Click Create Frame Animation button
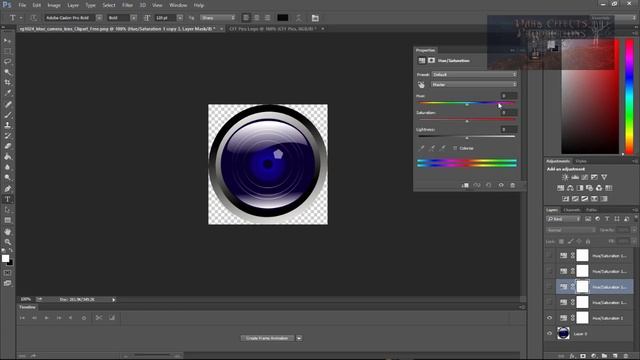640x360 pixels. (267, 338)
